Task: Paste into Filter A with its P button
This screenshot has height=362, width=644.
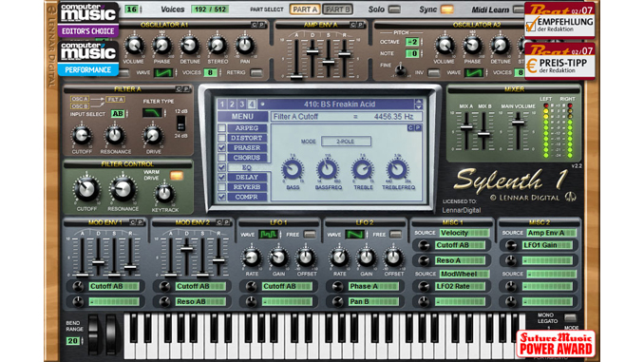Action: point(186,89)
